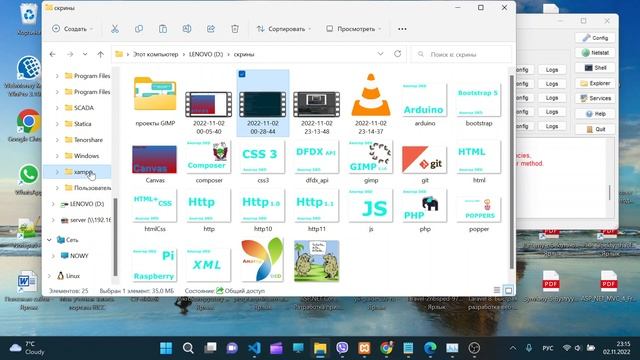Click the Help button in XAMPP window
The image size is (640, 360).
[x=595, y=114]
